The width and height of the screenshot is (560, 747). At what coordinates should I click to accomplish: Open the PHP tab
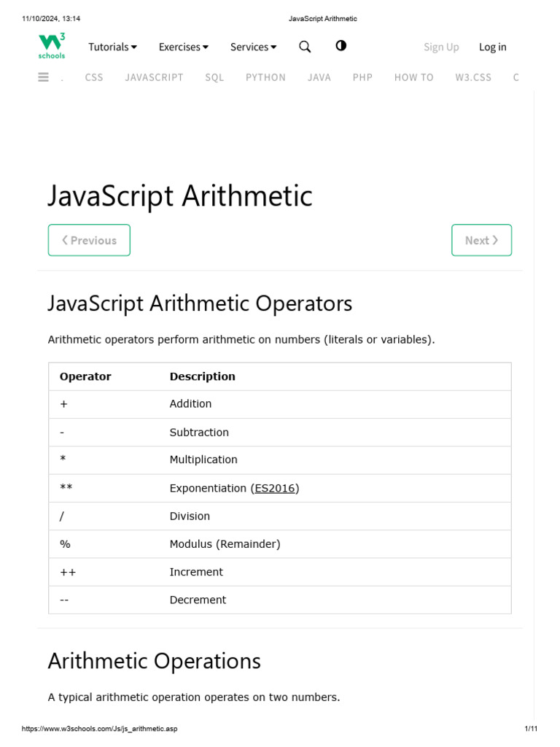(x=362, y=77)
